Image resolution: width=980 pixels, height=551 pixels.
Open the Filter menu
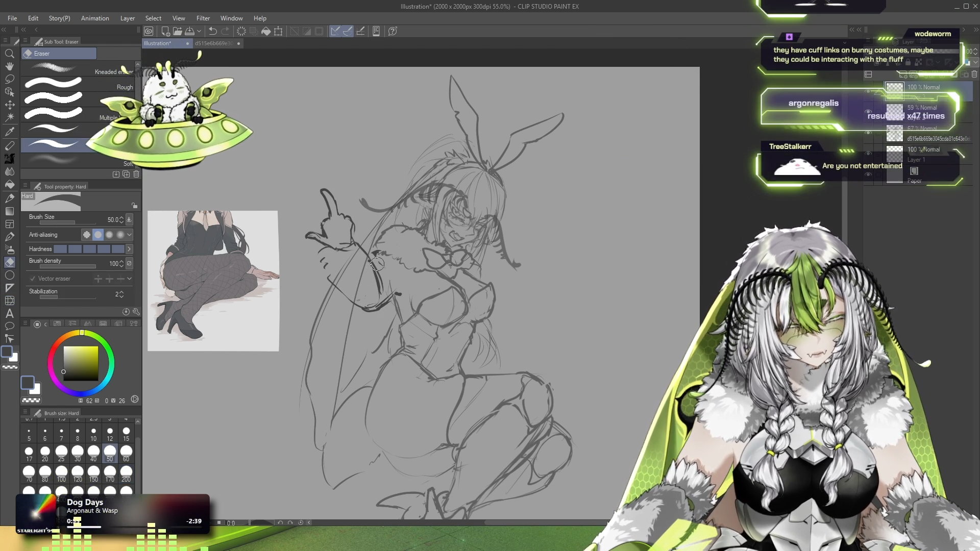click(x=203, y=18)
